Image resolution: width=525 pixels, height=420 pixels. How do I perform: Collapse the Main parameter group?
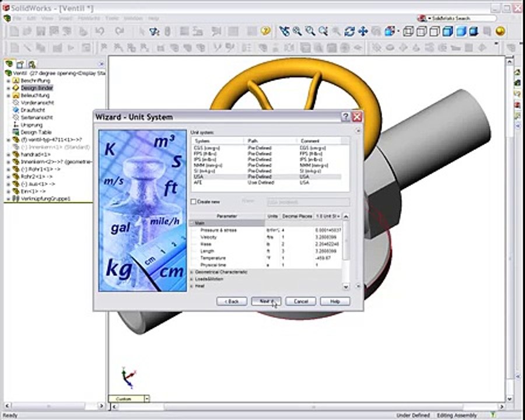click(192, 223)
